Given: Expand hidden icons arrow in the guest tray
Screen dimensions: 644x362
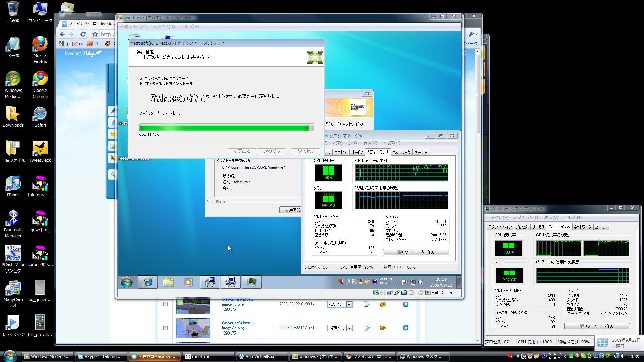Looking at the screenshot, I should pyautogui.click(x=396, y=282).
